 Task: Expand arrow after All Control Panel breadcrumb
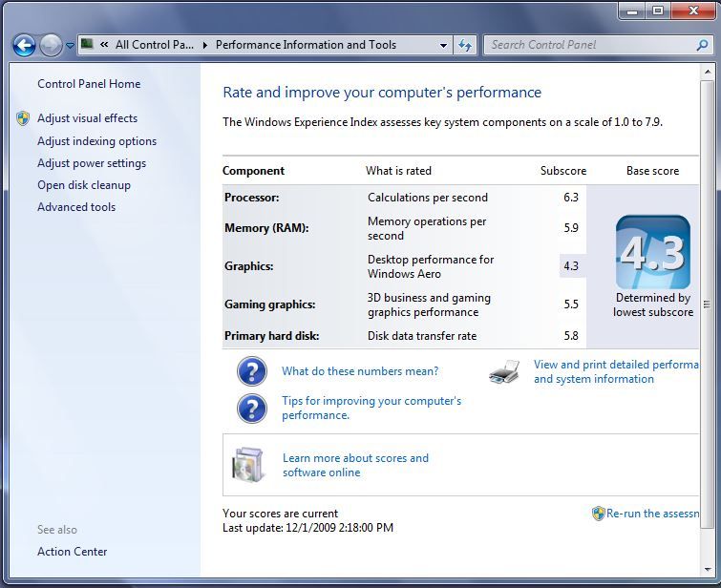[x=205, y=45]
